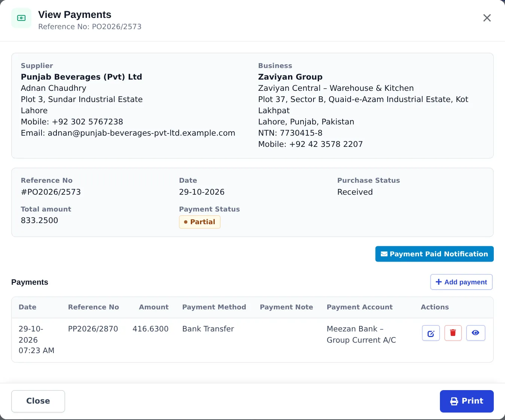
Task: View details of PP2026/2870 payment
Action: tap(475, 333)
